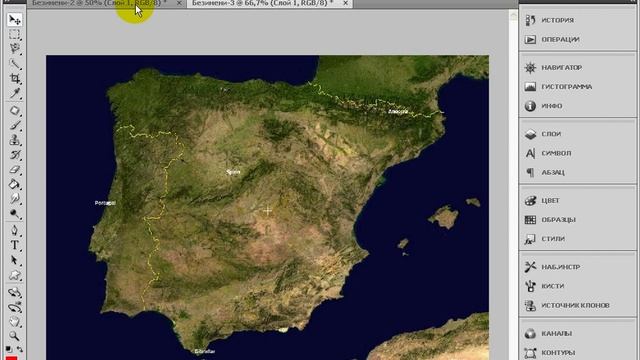
Task: Select the Healing Patch tool
Action: coord(15,111)
